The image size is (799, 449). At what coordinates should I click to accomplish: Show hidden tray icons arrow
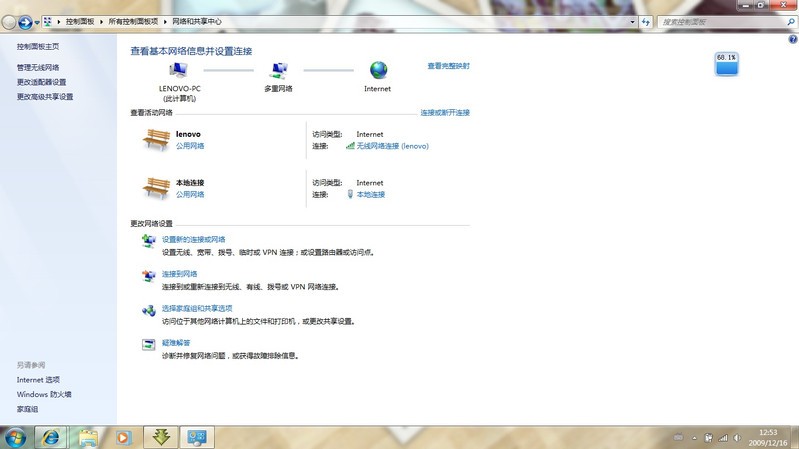pos(694,438)
